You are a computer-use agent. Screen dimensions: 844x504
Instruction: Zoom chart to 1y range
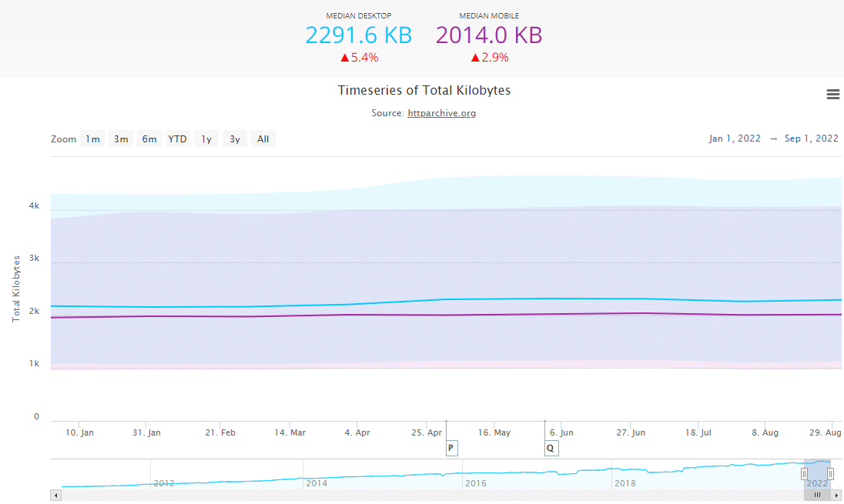pos(206,139)
